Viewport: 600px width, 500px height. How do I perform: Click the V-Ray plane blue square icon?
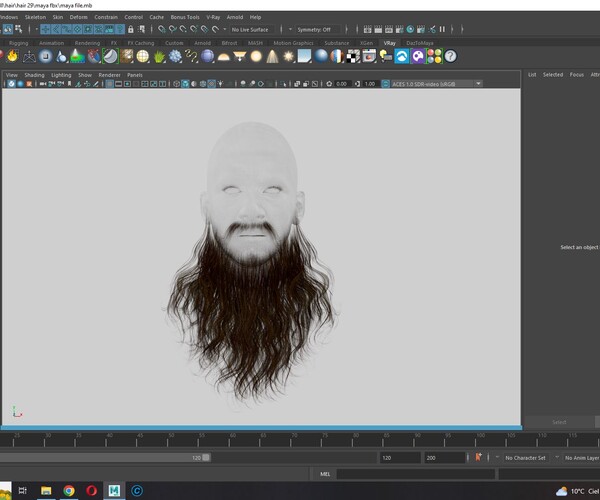[x=305, y=56]
